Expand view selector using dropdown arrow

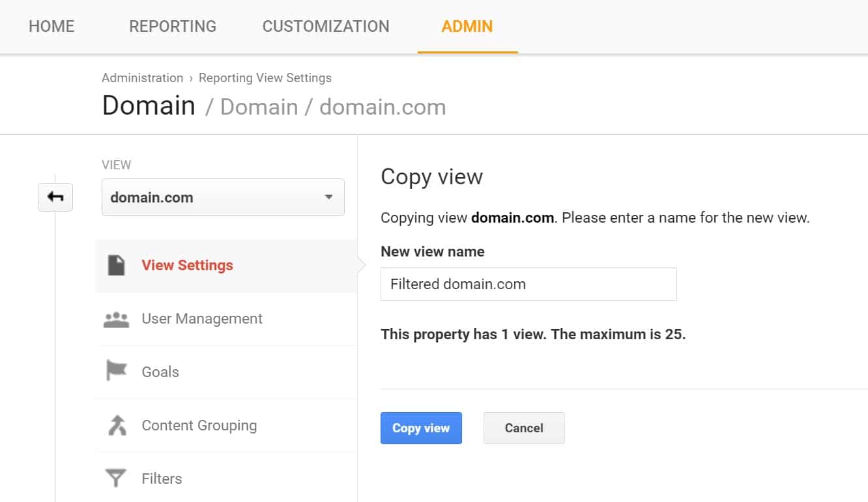(328, 197)
